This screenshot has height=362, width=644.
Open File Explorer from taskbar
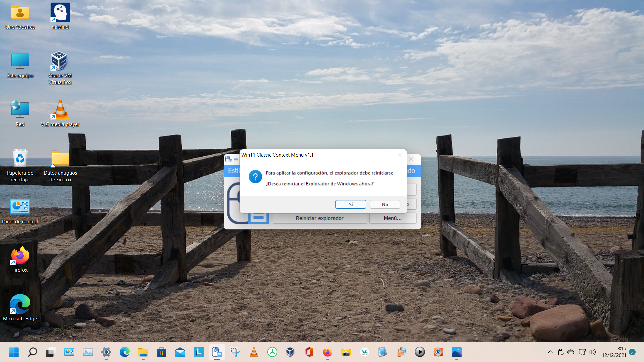click(143, 352)
